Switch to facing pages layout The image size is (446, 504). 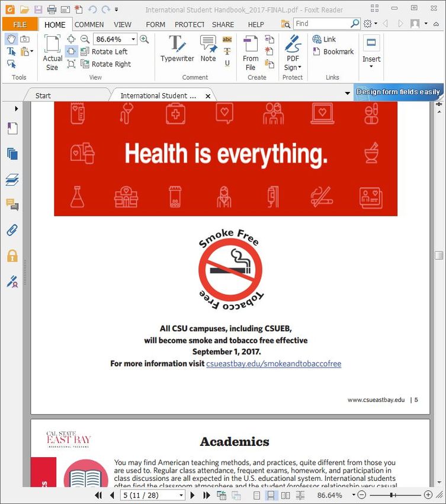click(285, 495)
